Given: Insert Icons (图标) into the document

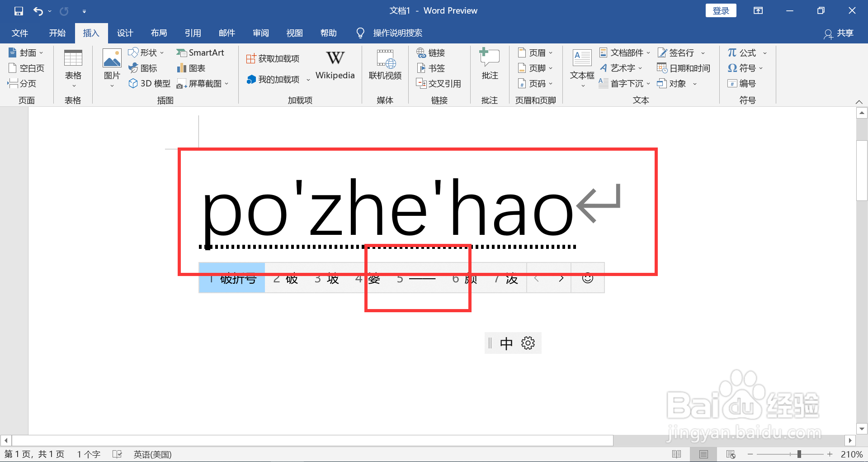Looking at the screenshot, I should coord(143,68).
